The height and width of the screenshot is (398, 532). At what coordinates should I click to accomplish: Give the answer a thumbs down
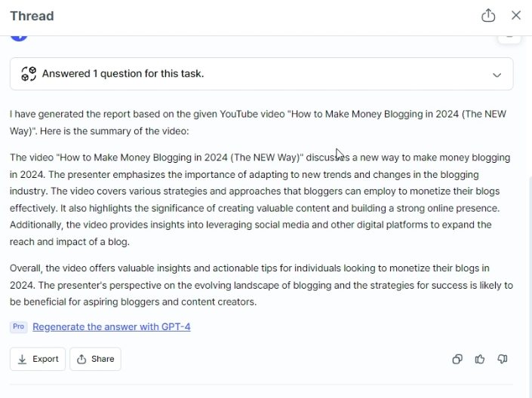point(503,359)
